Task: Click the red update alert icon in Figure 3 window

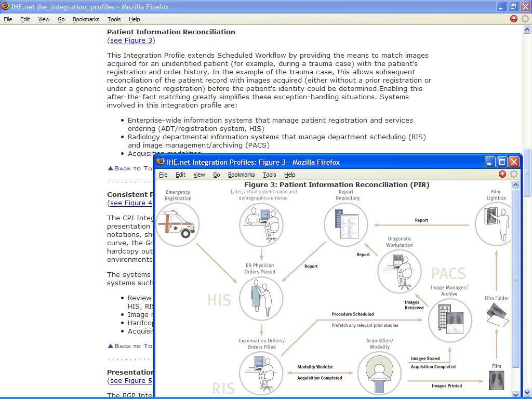Action: pyautogui.click(x=502, y=174)
